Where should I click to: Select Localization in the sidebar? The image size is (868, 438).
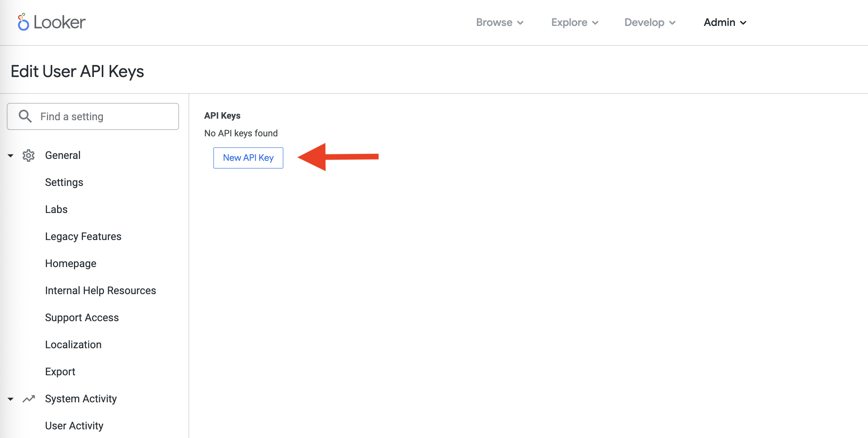[73, 345]
